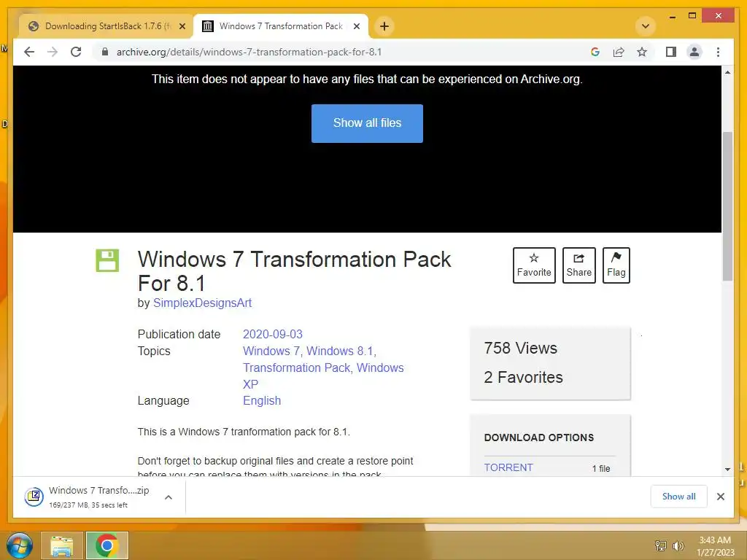747x560 pixels.
Task: Close the Downloading StartIsBack tab
Action: pyautogui.click(x=182, y=26)
